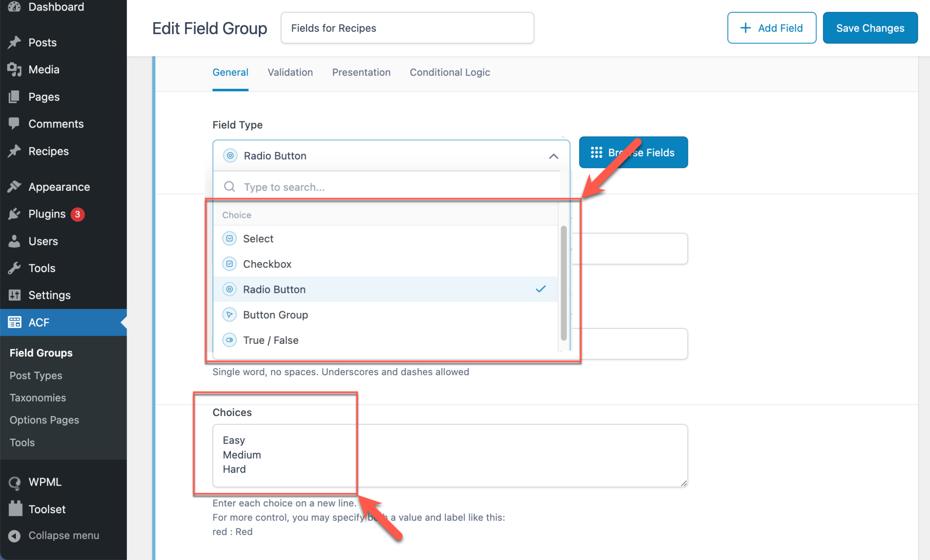Image resolution: width=930 pixels, height=560 pixels.
Task: Select the Recipes post type icon
Action: [15, 151]
